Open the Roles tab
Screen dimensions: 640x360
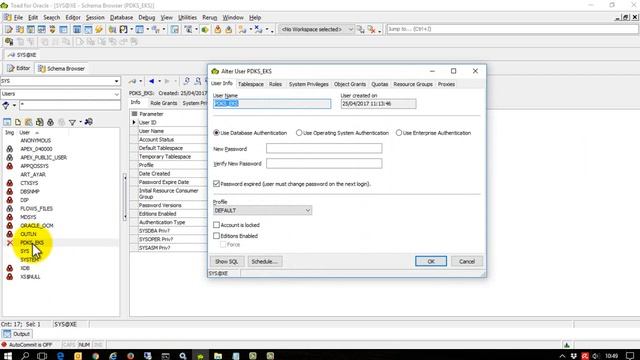pyautogui.click(x=276, y=84)
